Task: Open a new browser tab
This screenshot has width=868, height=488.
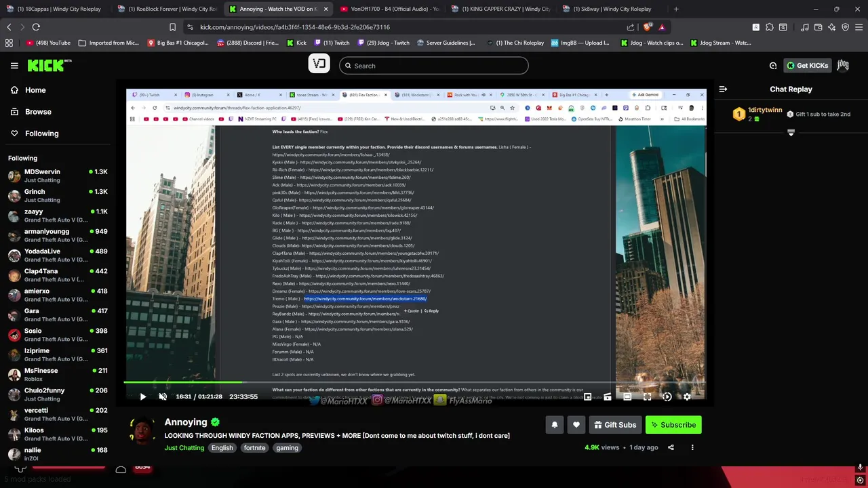Action: [676, 9]
